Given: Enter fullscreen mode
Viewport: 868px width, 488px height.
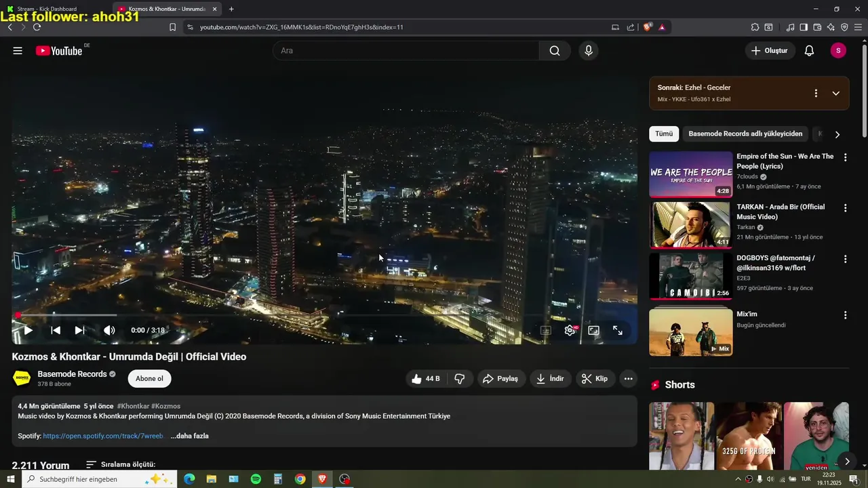Looking at the screenshot, I should [618, 331].
